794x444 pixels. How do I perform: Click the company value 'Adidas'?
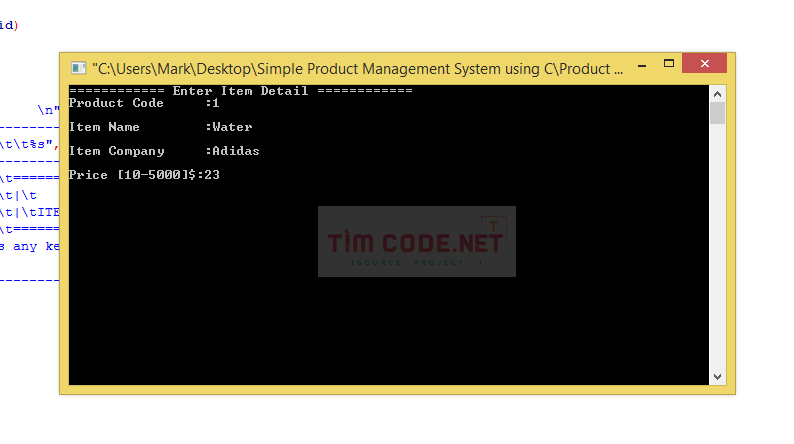click(x=235, y=151)
